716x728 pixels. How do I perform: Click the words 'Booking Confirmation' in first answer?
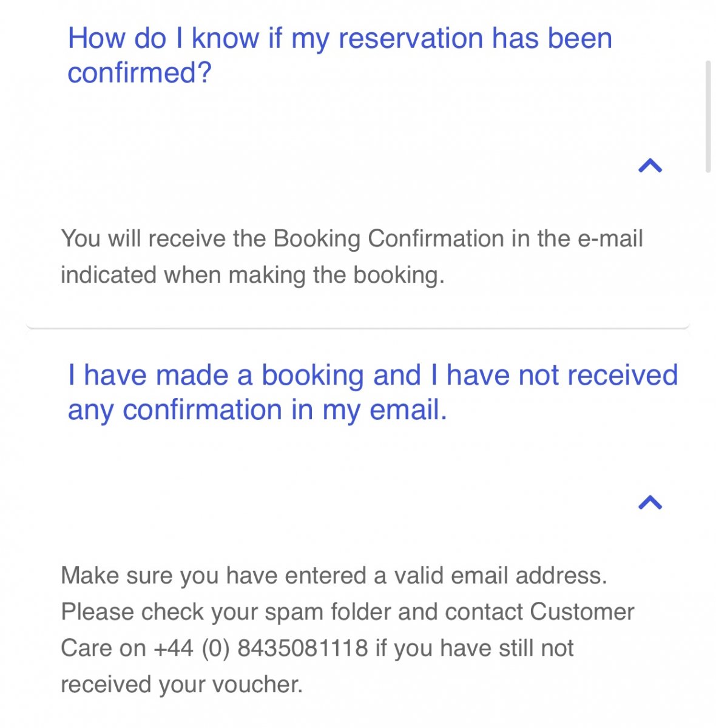(x=388, y=238)
